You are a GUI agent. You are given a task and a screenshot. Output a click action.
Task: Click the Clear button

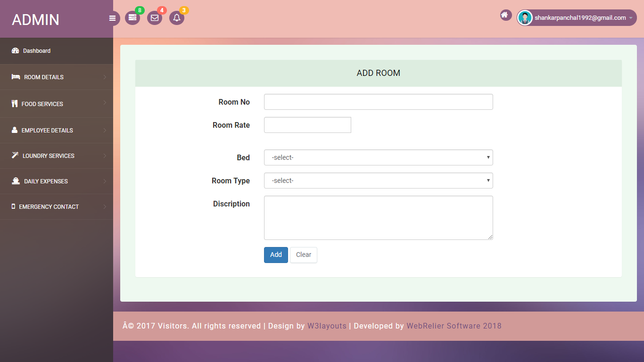coord(304,255)
